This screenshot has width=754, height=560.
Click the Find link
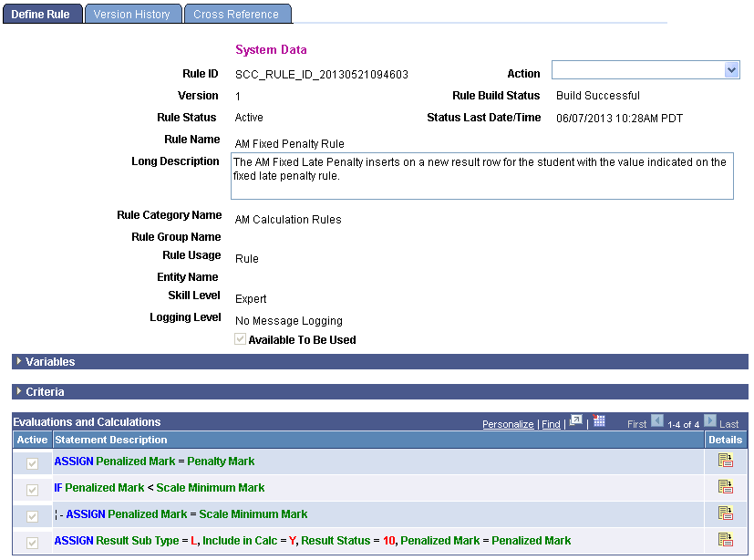point(551,423)
